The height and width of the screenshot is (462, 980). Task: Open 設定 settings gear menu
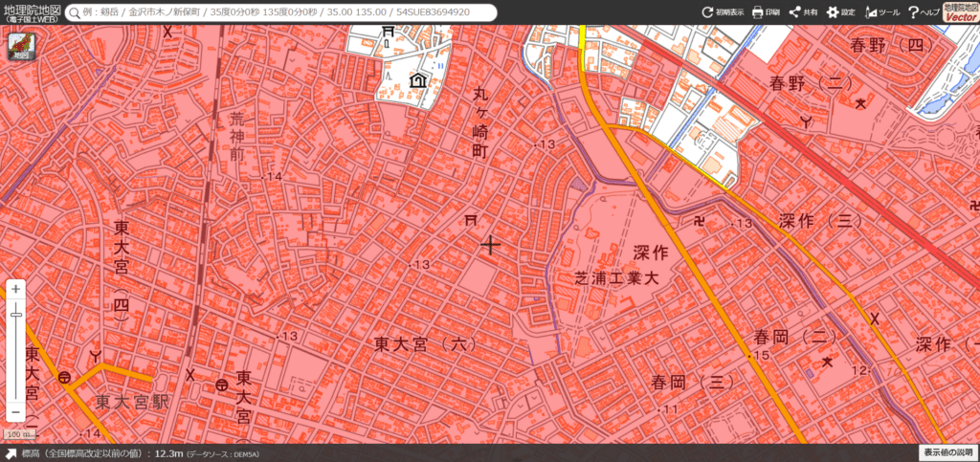[x=840, y=12]
